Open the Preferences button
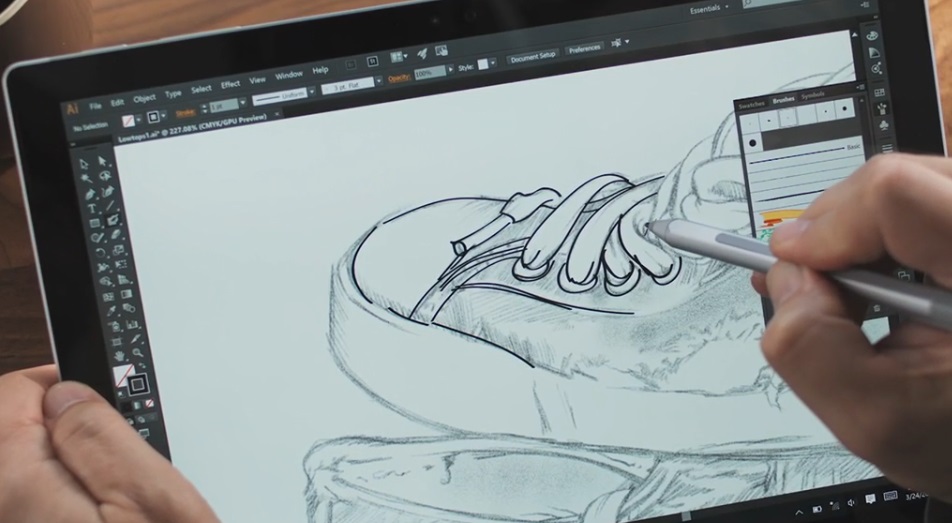This screenshot has width=952, height=523. pyautogui.click(x=584, y=49)
